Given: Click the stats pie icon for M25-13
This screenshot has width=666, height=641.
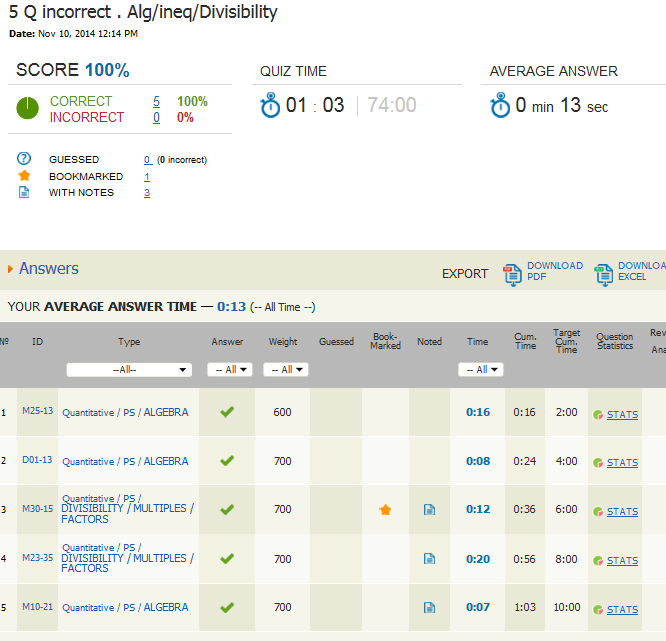Looking at the screenshot, I should (598, 414).
